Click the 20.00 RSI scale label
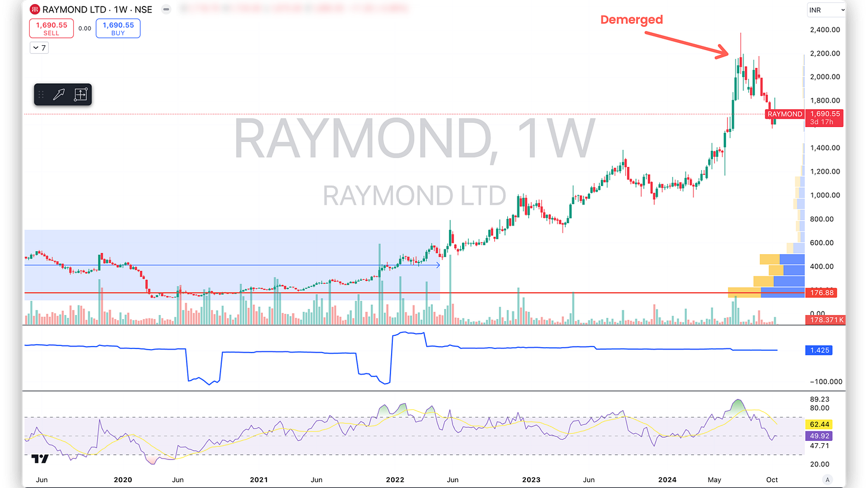Viewport: 868px width, 488px height. [x=820, y=464]
